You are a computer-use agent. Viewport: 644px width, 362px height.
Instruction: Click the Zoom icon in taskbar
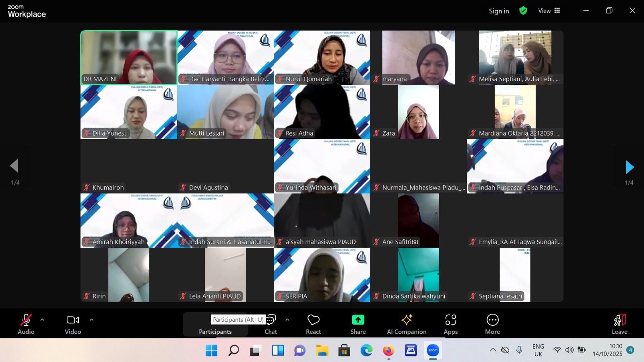[x=433, y=350]
